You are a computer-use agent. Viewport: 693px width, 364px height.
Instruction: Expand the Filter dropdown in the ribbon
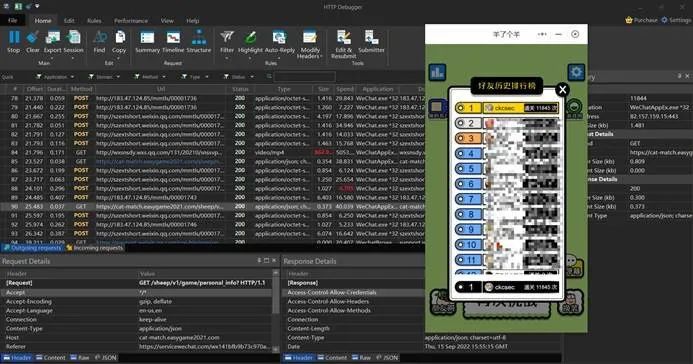pos(227,58)
